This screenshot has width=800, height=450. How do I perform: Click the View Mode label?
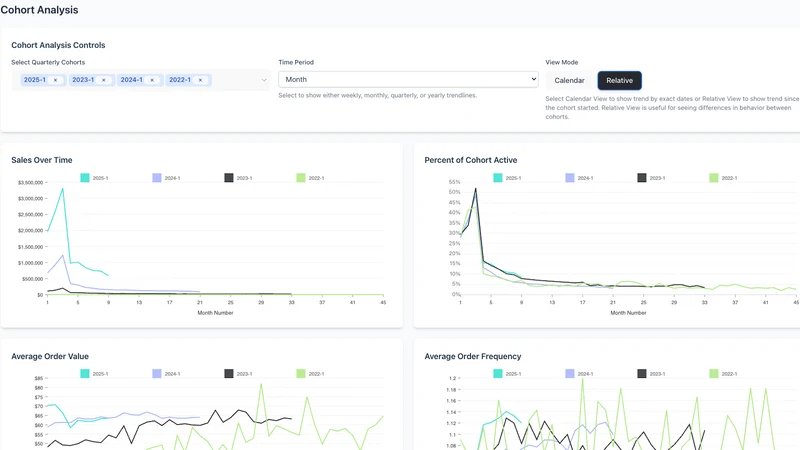pos(562,62)
